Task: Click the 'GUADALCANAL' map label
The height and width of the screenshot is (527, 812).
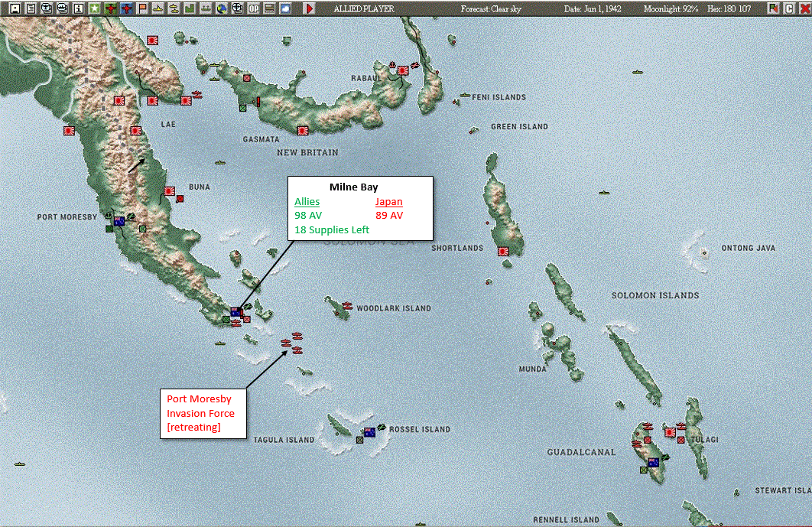Action: click(x=582, y=452)
